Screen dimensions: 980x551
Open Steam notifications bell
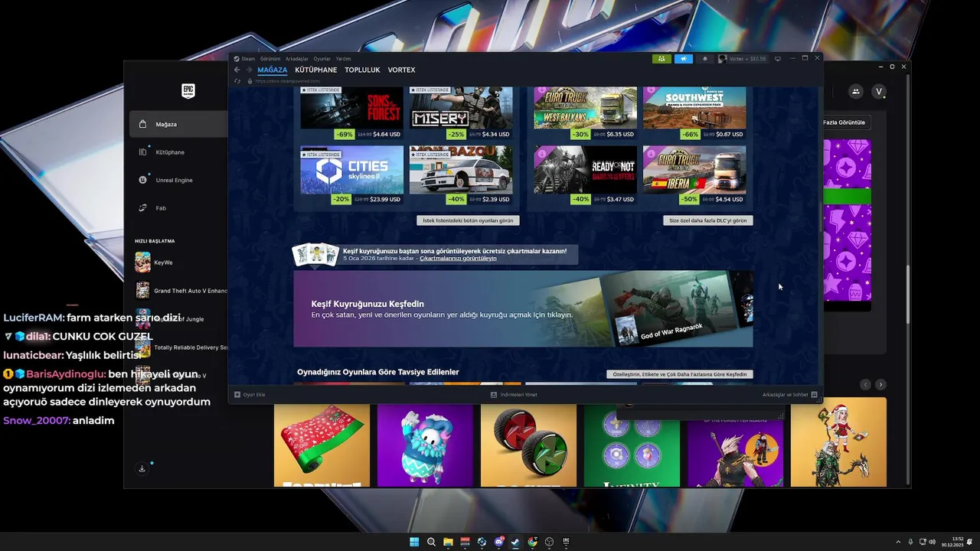point(705,59)
